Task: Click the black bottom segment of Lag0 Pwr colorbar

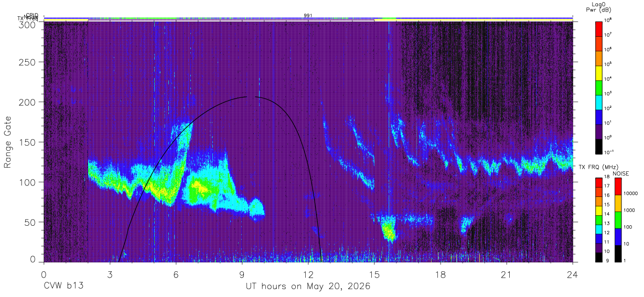Action: pos(599,146)
